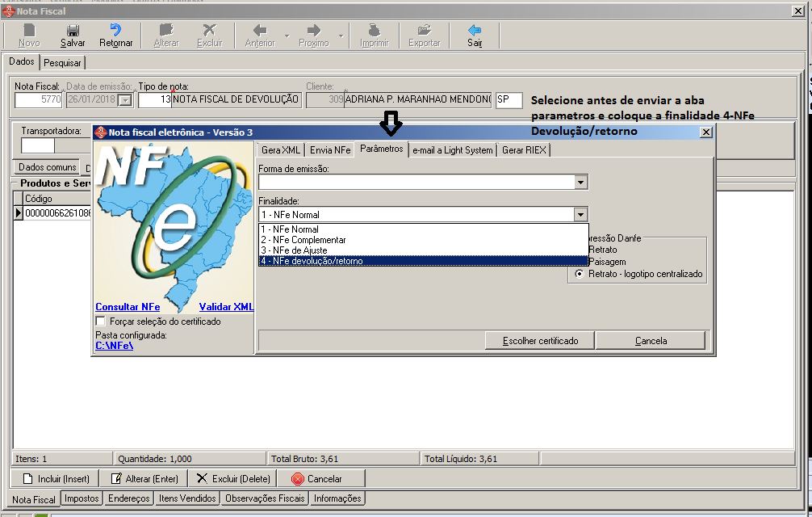Open the C:\NFe\ folder link

point(114,346)
